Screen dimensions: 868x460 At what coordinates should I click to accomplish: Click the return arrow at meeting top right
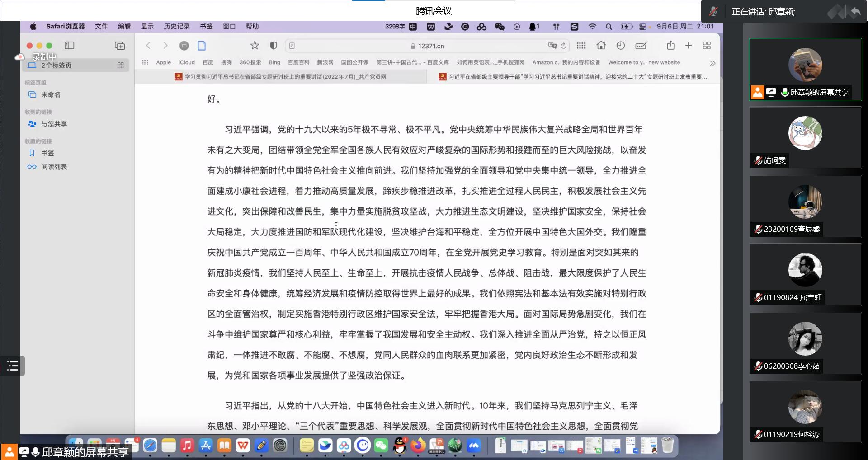[855, 12]
